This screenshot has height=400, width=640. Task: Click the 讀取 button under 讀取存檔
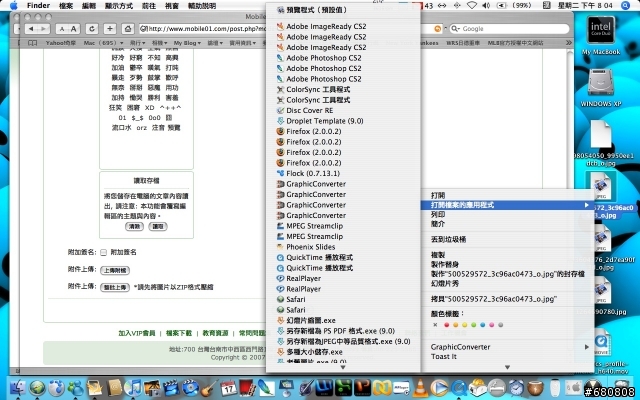coord(158,227)
